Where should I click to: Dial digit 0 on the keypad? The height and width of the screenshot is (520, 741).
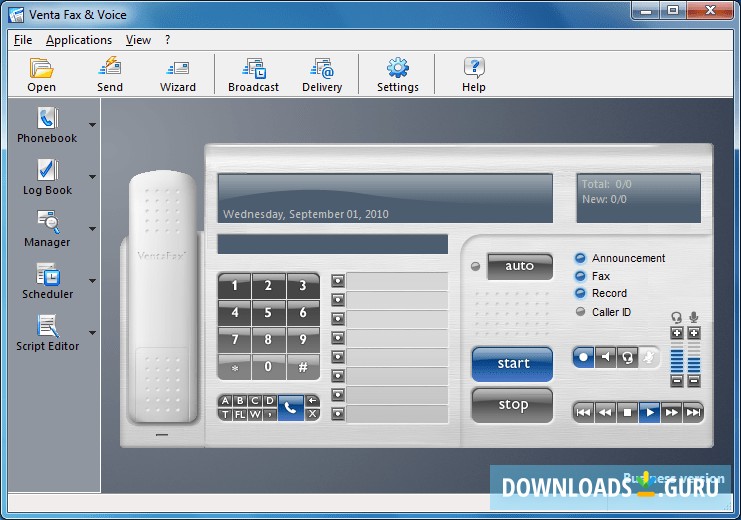click(268, 366)
